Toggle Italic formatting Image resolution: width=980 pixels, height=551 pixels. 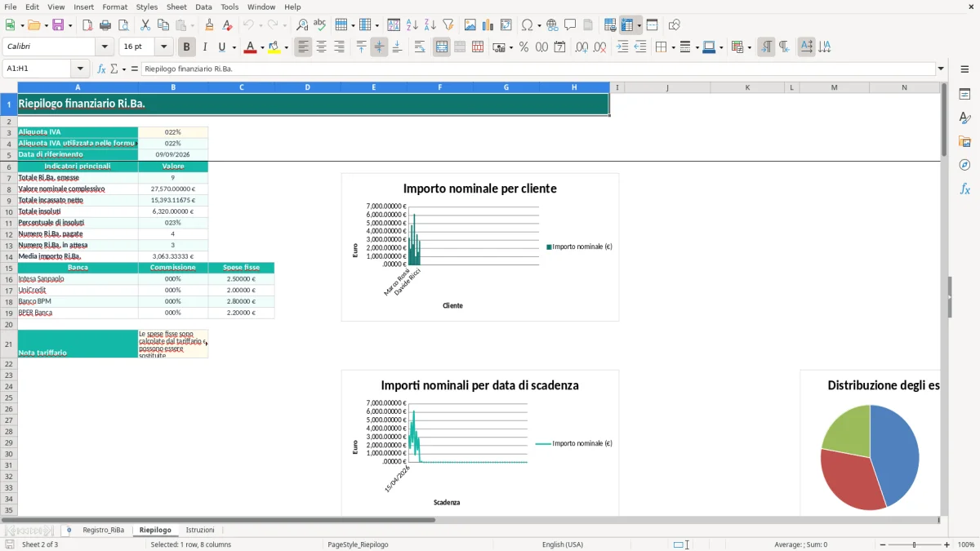coord(205,47)
